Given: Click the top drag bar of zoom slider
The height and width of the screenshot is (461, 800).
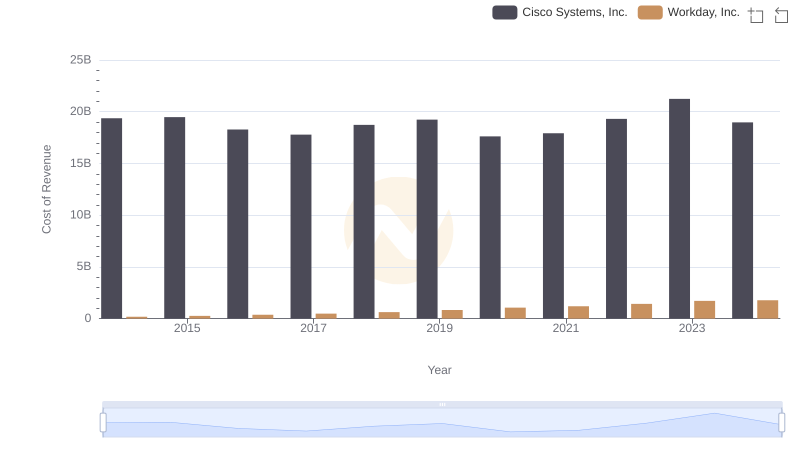Looking at the screenshot, I should point(442,404).
